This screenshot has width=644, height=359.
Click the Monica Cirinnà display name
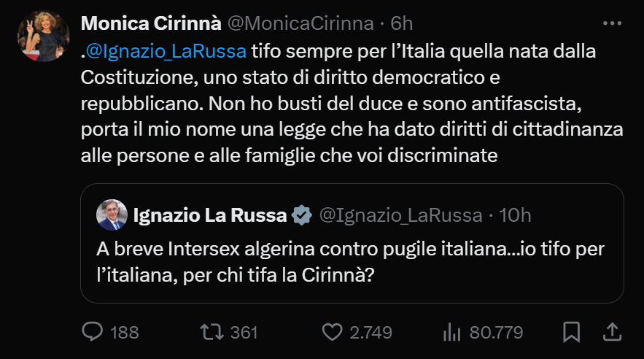pos(150,23)
